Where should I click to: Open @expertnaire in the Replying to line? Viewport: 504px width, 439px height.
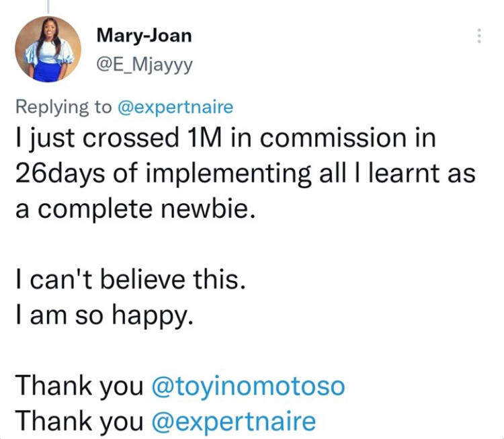point(177,106)
